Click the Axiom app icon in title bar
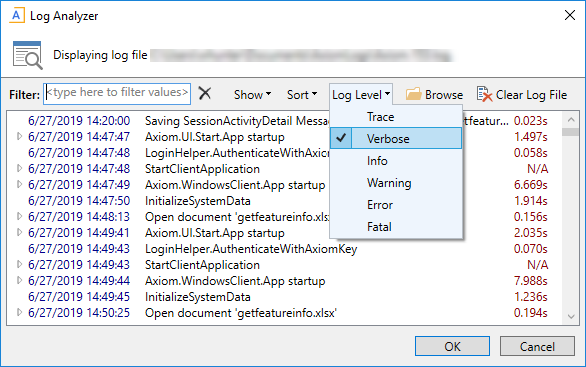This screenshot has width=586, height=367. tap(16, 16)
